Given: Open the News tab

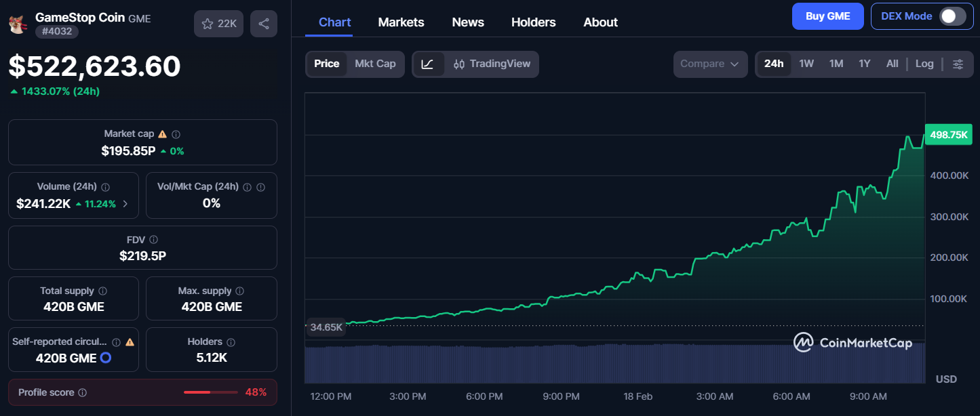Looking at the screenshot, I should point(468,22).
